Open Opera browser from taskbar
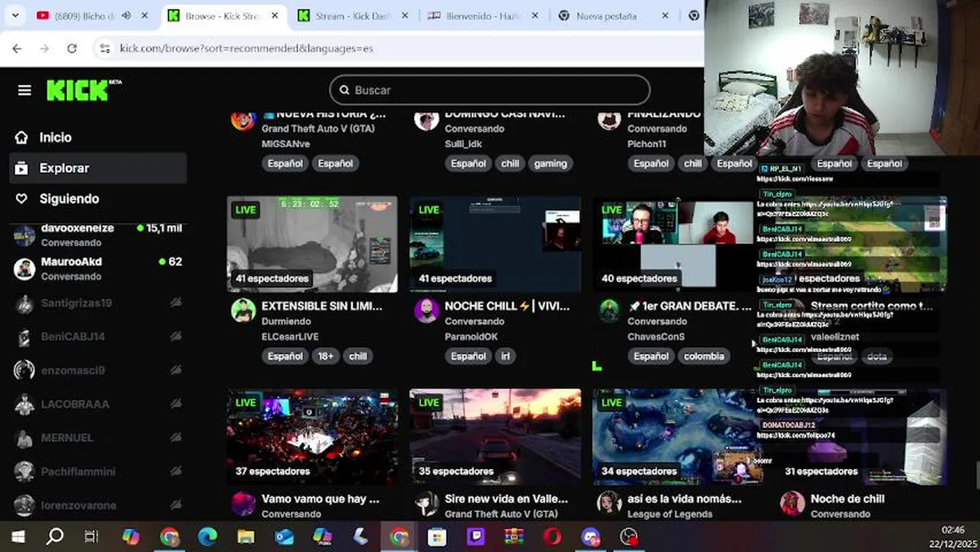Image resolution: width=980 pixels, height=552 pixels. [552, 537]
